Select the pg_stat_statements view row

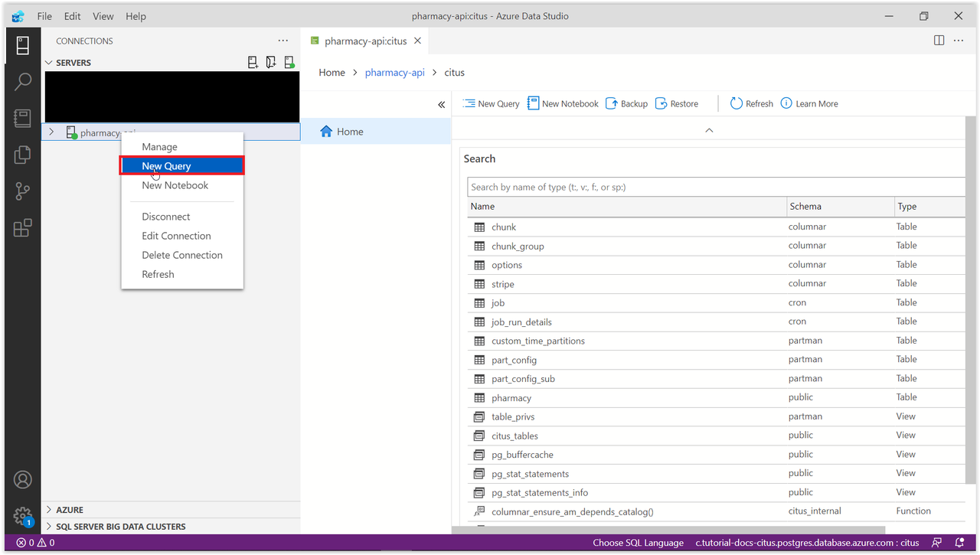pyautogui.click(x=716, y=473)
